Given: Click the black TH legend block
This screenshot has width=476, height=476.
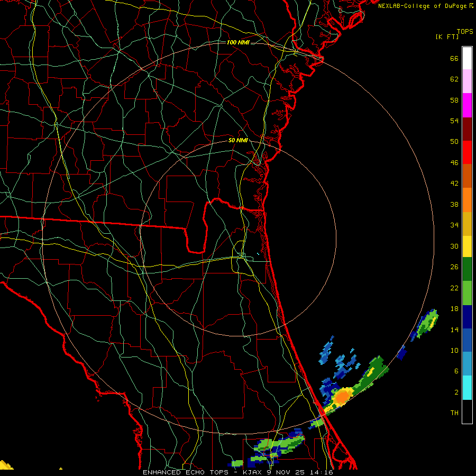Looking at the screenshot, I should click(x=467, y=411).
